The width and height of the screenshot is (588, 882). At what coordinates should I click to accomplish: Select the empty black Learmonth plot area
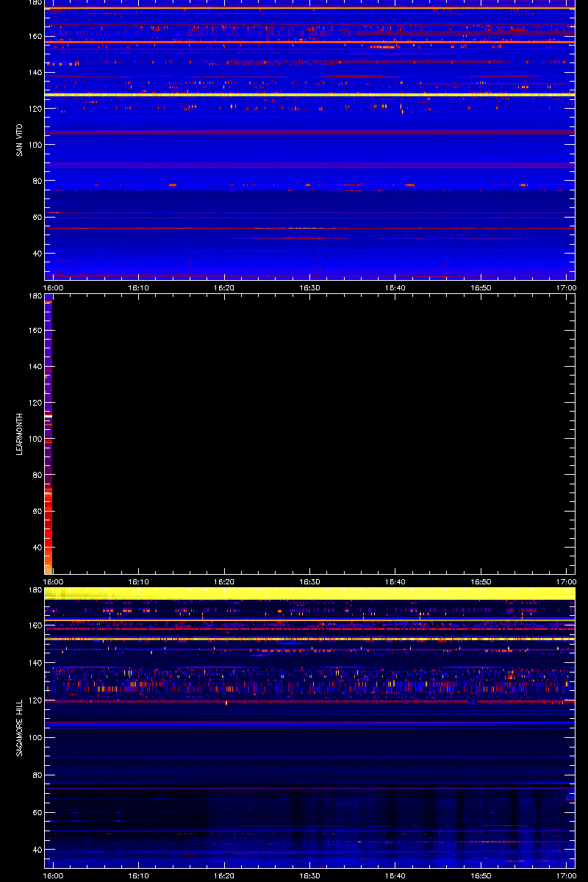click(314, 434)
